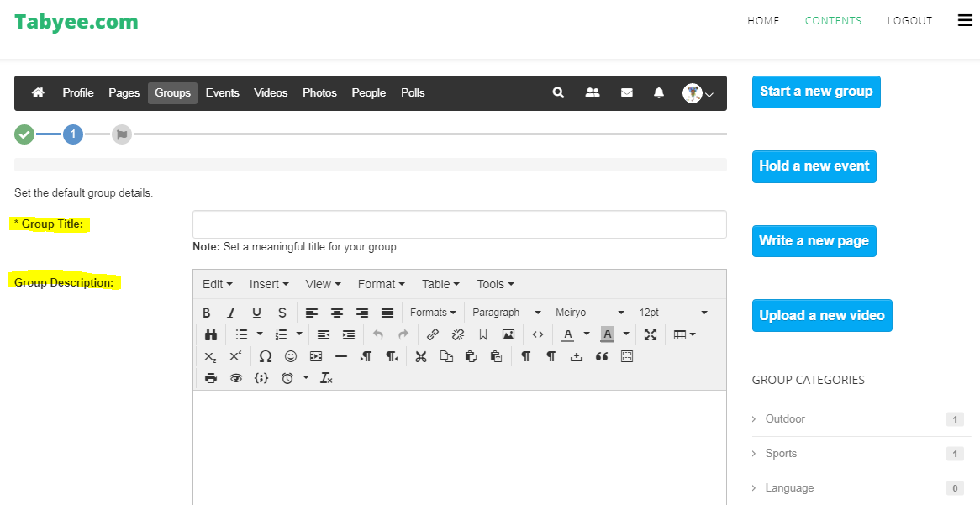
Task: Open the 12pt font size dropdown
Action: click(672, 313)
